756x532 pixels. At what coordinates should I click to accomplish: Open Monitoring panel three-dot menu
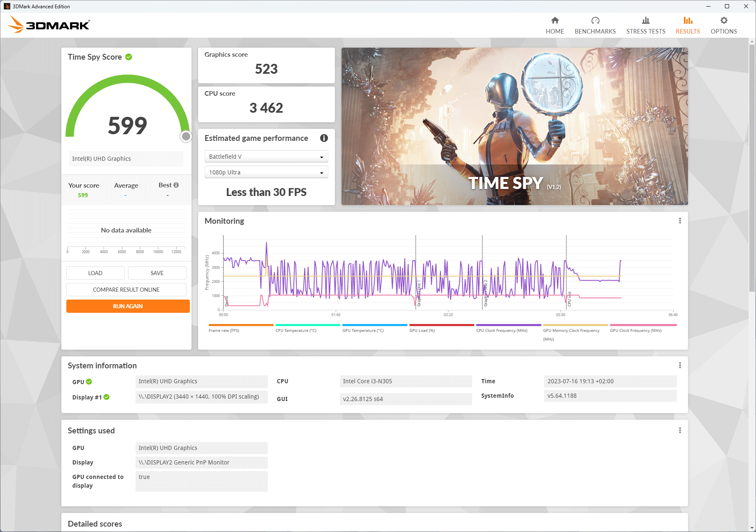680,221
